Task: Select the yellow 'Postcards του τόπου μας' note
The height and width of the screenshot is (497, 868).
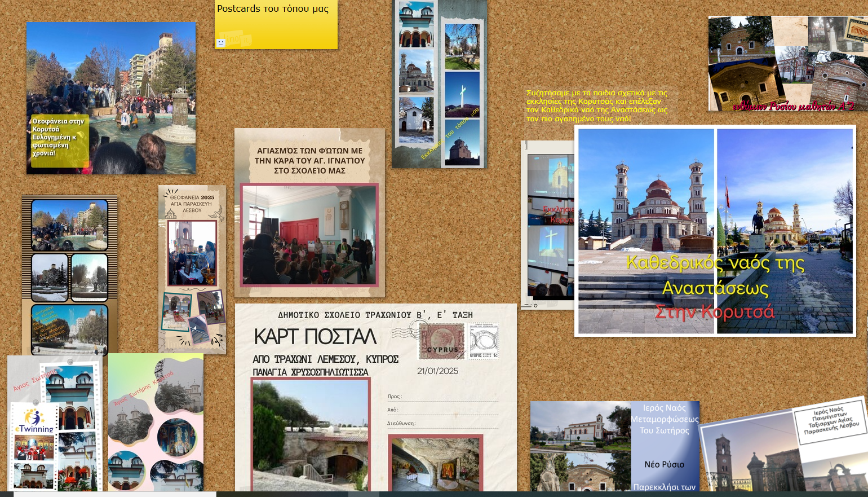Action: [276, 25]
